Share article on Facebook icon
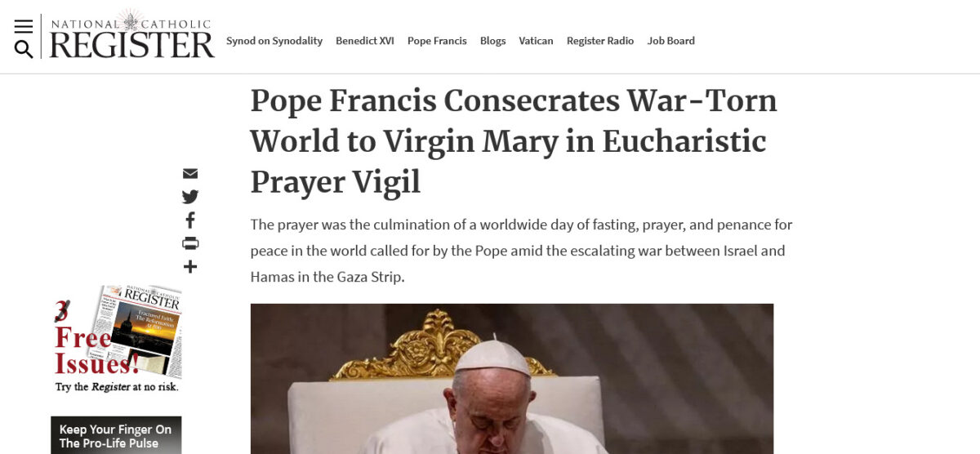The height and width of the screenshot is (454, 980). tap(190, 220)
